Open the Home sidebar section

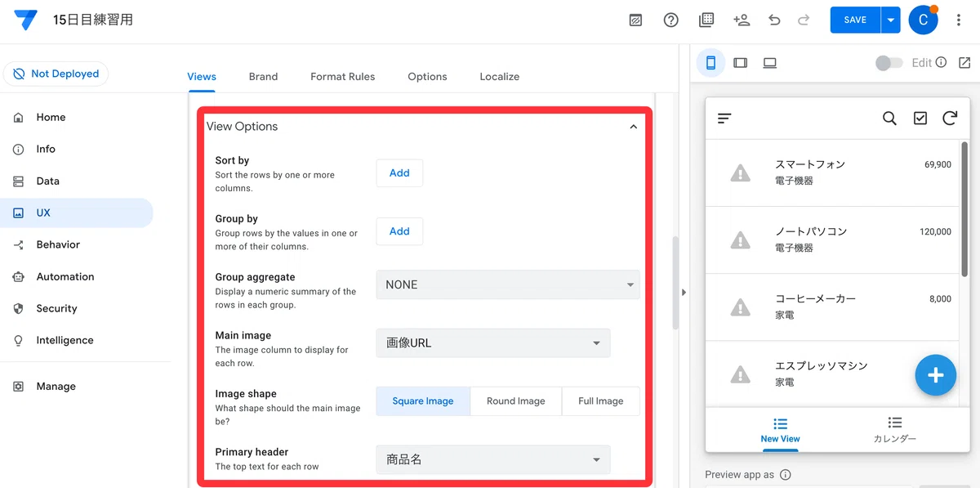[x=78, y=117]
